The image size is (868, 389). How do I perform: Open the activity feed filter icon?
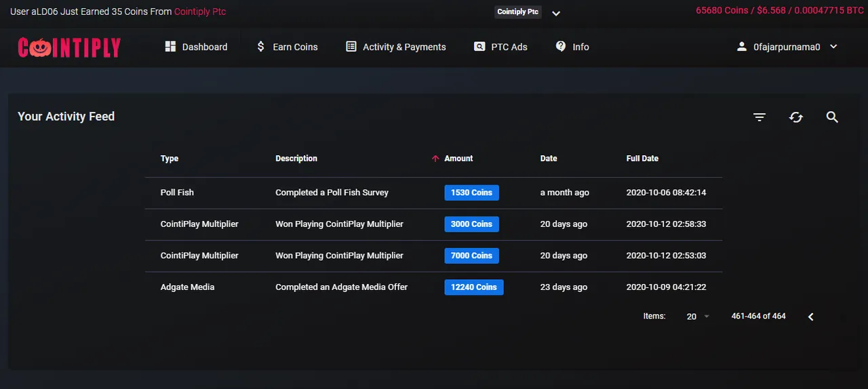pyautogui.click(x=759, y=117)
